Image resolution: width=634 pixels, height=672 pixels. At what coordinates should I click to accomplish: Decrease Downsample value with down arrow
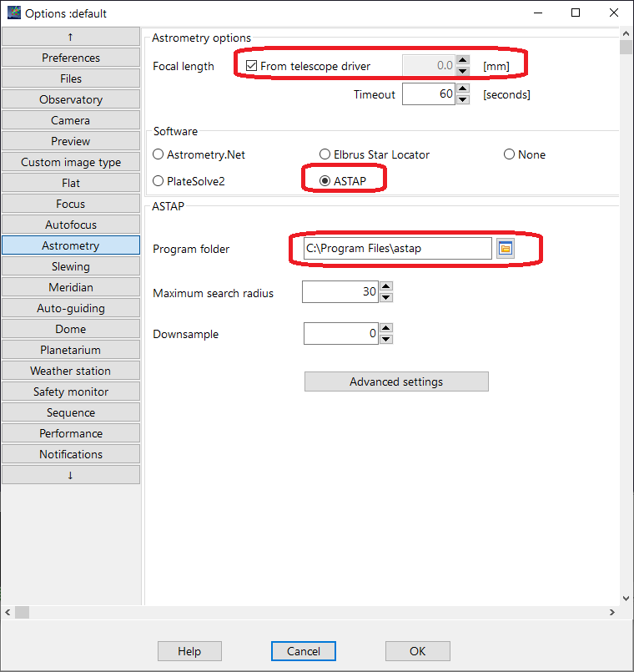pos(385,339)
